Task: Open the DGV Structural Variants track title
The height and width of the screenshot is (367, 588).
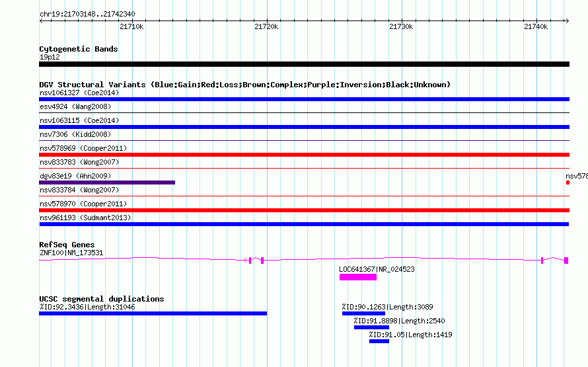Action: pos(245,85)
